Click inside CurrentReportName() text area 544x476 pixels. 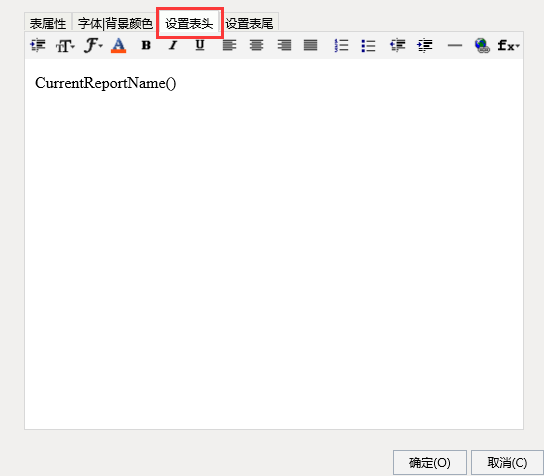tap(274, 244)
